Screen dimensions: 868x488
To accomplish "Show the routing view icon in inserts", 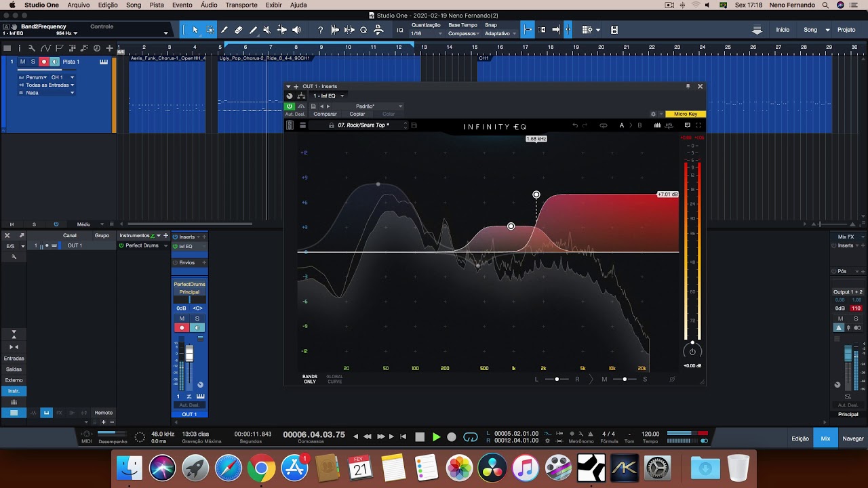I will (301, 96).
